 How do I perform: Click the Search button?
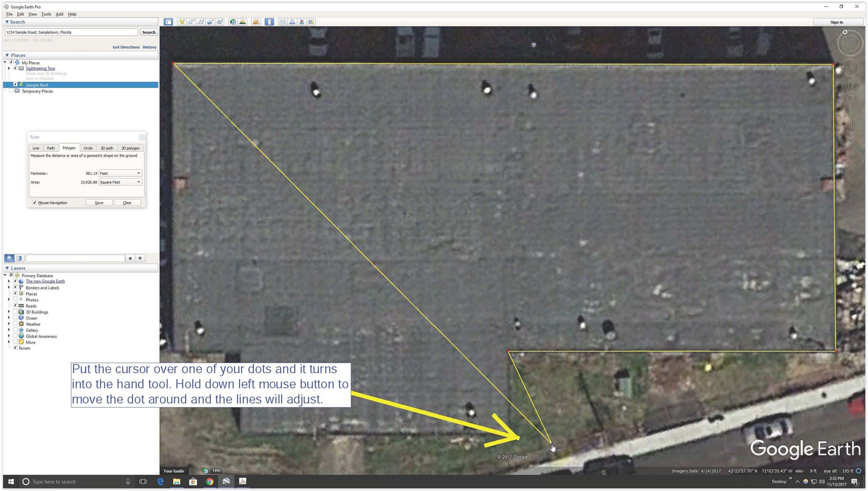pos(149,32)
